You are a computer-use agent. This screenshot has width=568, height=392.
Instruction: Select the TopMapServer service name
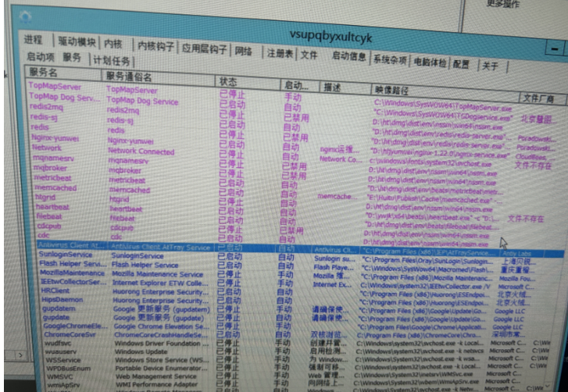click(55, 86)
